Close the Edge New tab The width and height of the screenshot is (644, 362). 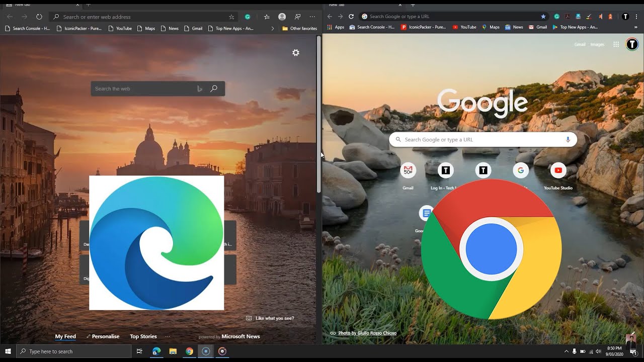coord(76,5)
